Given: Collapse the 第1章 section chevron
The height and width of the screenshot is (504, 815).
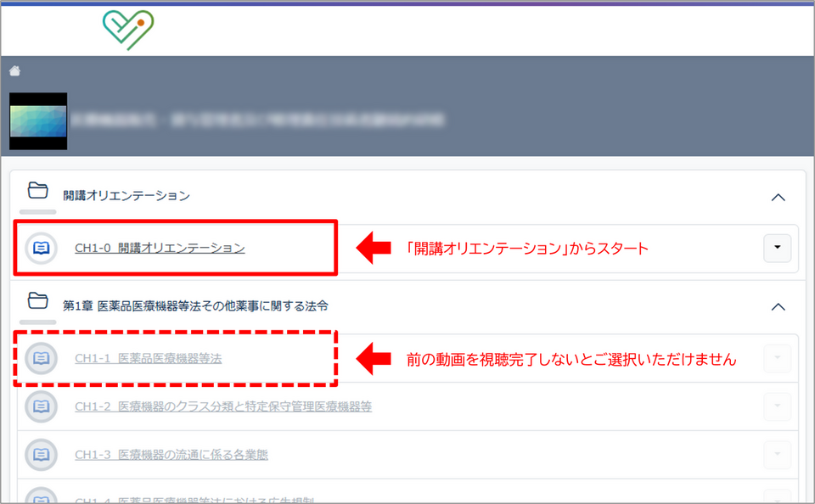Looking at the screenshot, I should point(778,307).
